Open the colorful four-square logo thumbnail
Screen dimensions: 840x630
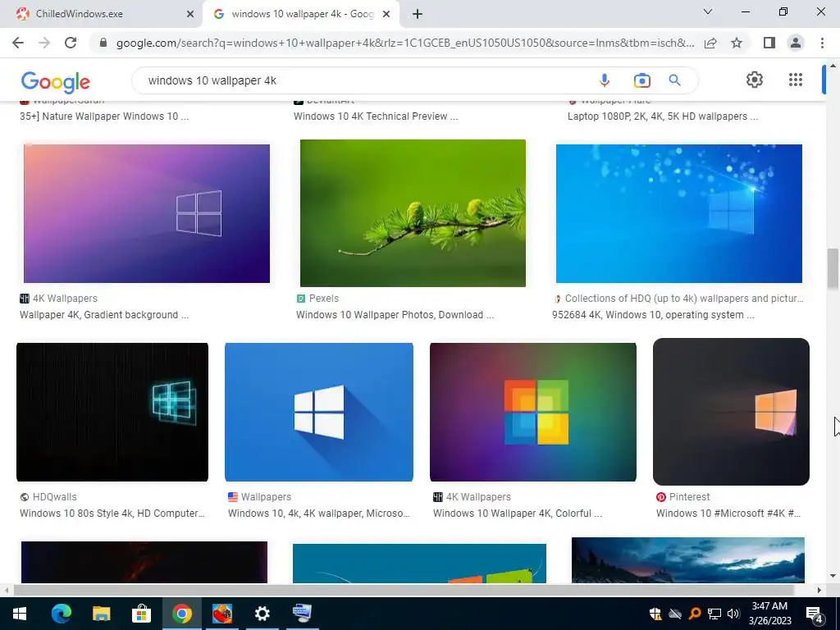[x=533, y=412]
